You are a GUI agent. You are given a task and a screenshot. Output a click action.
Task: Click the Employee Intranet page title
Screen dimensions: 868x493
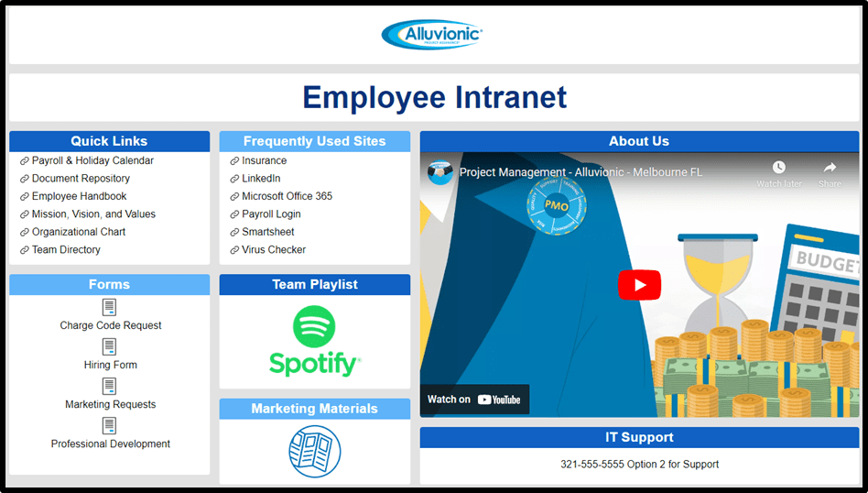tap(435, 97)
